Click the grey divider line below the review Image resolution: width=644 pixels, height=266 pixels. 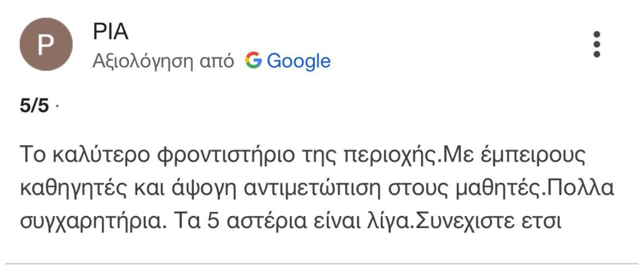(x=322, y=264)
